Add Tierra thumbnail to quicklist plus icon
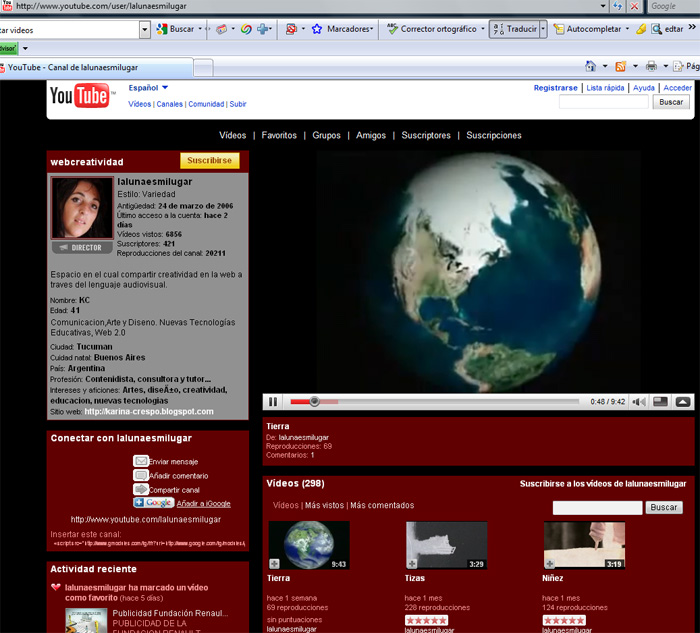 pyautogui.click(x=275, y=564)
